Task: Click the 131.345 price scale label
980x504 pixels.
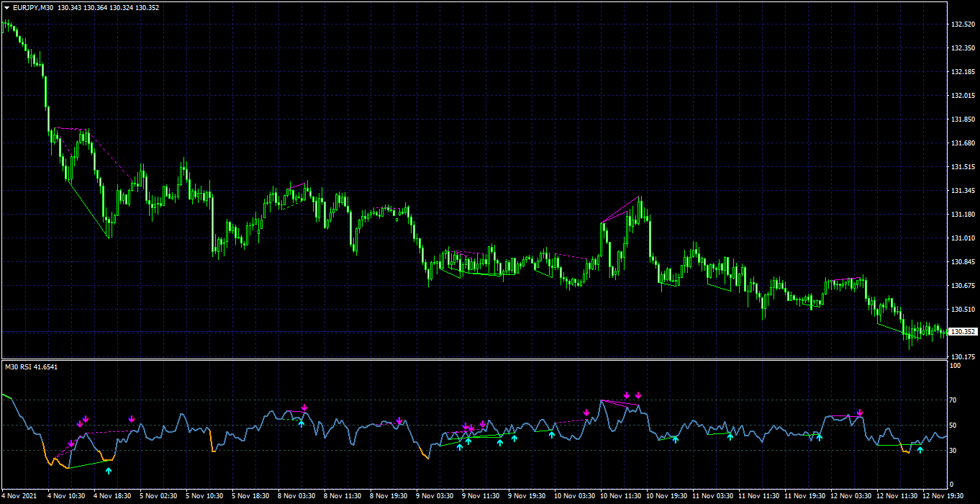Action: (x=962, y=191)
